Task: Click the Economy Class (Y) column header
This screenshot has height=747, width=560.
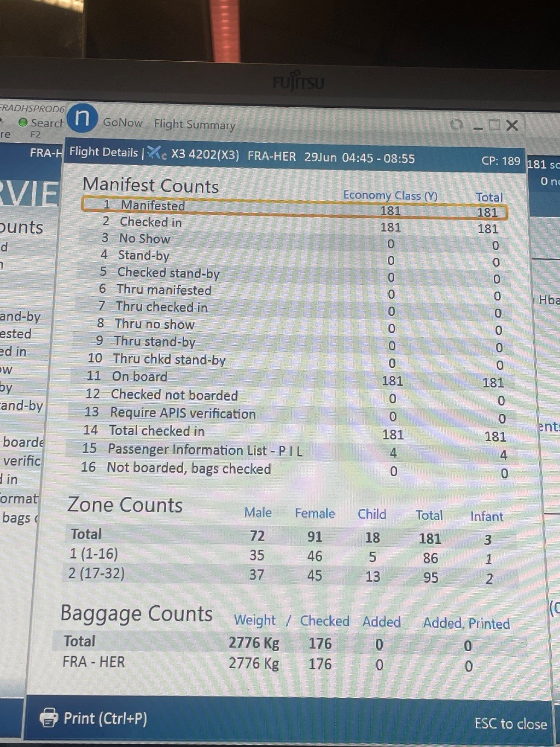Action: pyautogui.click(x=390, y=195)
